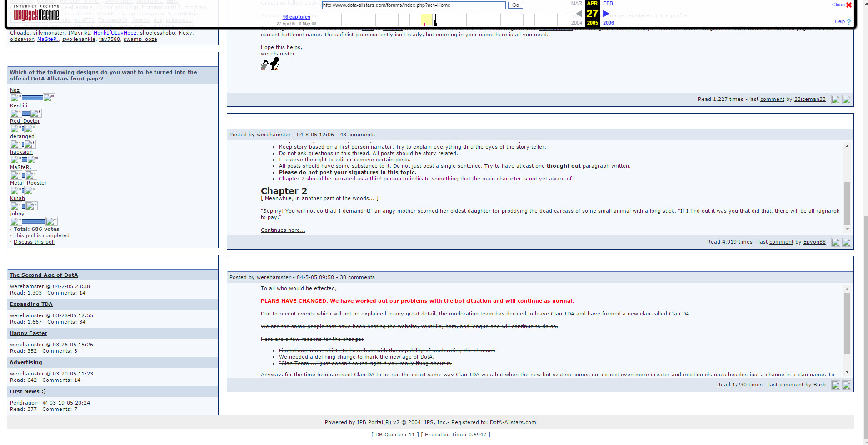Click first icon beside Epyon88 post footer
This screenshot has width=868, height=445.
pos(836,242)
